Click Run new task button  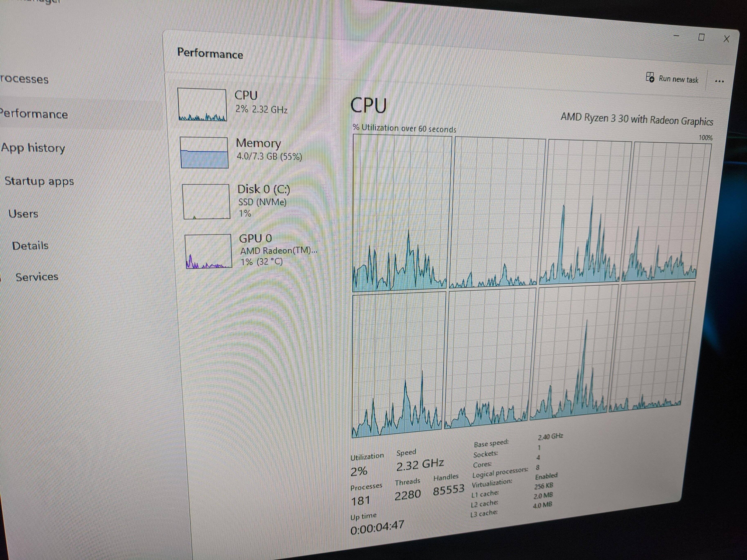[x=672, y=78]
